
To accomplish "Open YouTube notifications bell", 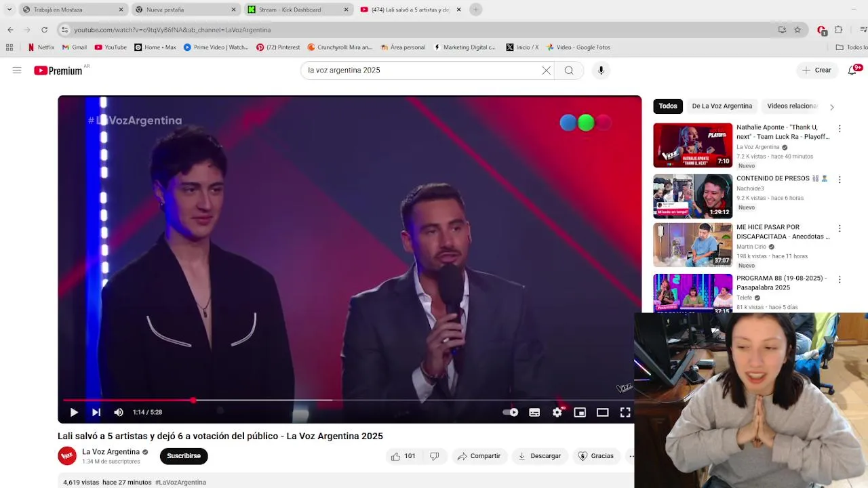I will (x=852, y=70).
